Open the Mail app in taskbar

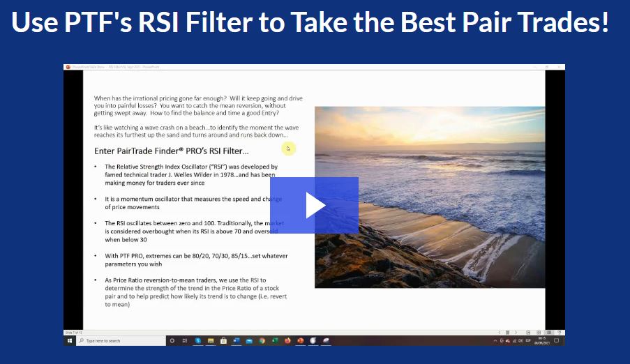click(248, 340)
